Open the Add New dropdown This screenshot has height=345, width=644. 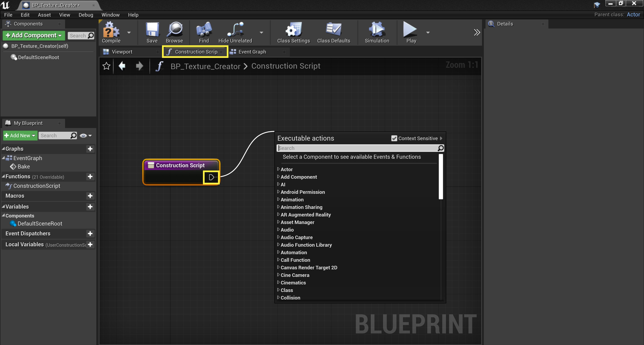point(20,135)
